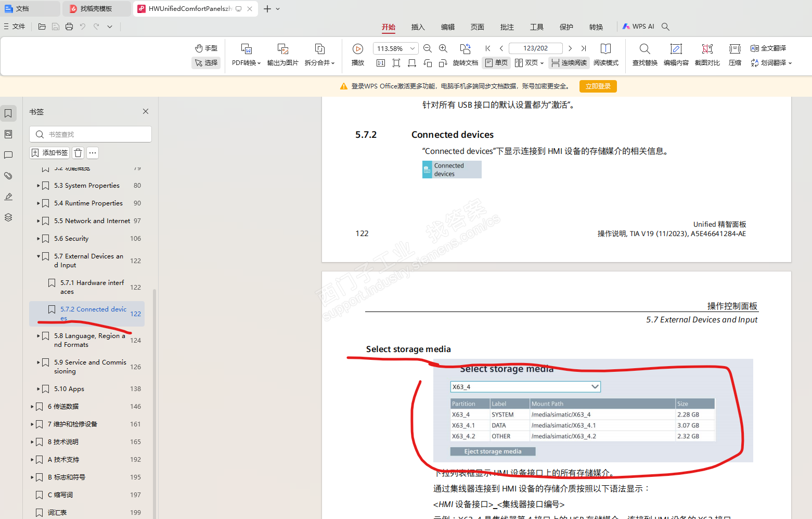Screen dimensions: 812x519
Task: Toggle 单页 single page view
Action: tap(496, 63)
